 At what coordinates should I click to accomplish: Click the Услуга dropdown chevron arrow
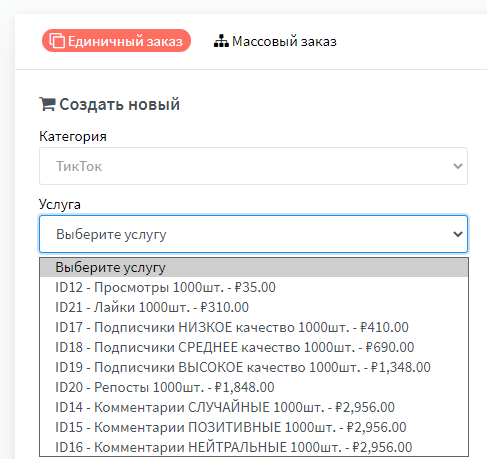(x=458, y=234)
